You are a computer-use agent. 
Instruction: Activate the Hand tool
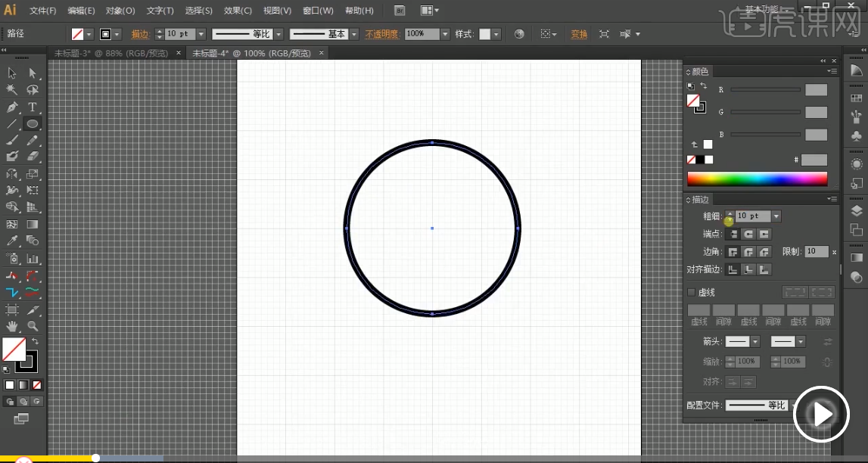(12, 326)
